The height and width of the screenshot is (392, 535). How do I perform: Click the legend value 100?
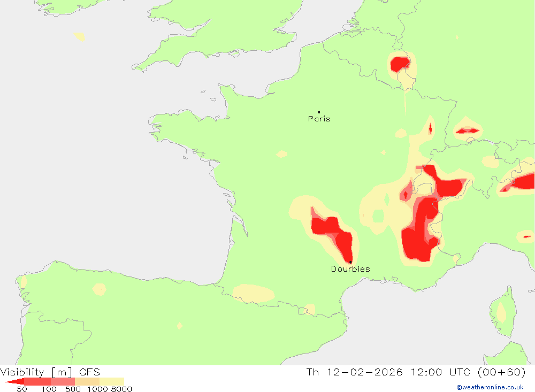click(x=49, y=389)
